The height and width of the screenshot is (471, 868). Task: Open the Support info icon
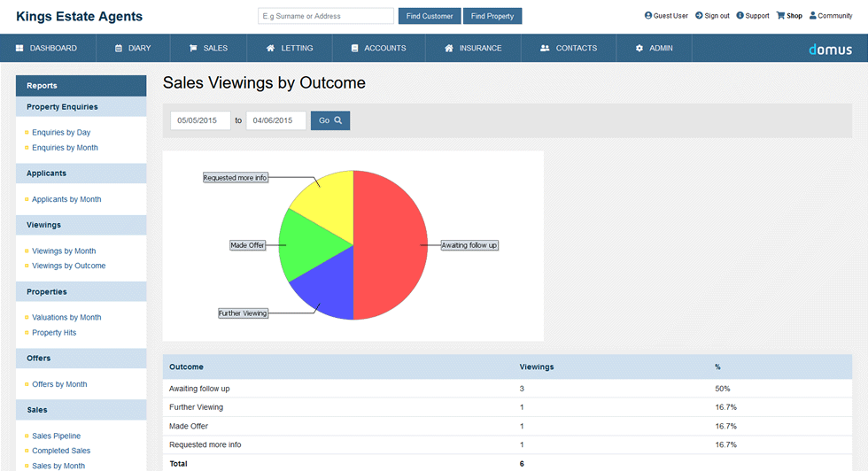point(740,16)
